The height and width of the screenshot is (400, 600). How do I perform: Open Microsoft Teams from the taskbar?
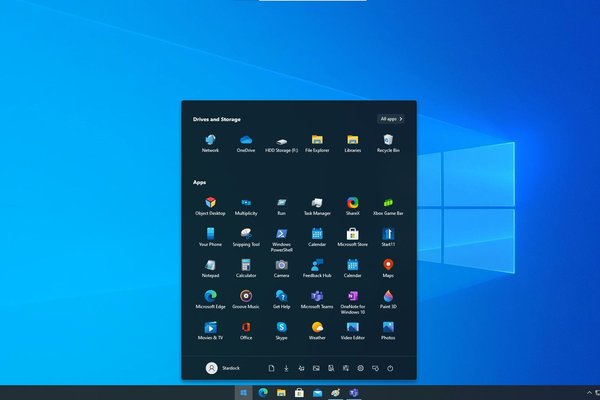point(354,393)
